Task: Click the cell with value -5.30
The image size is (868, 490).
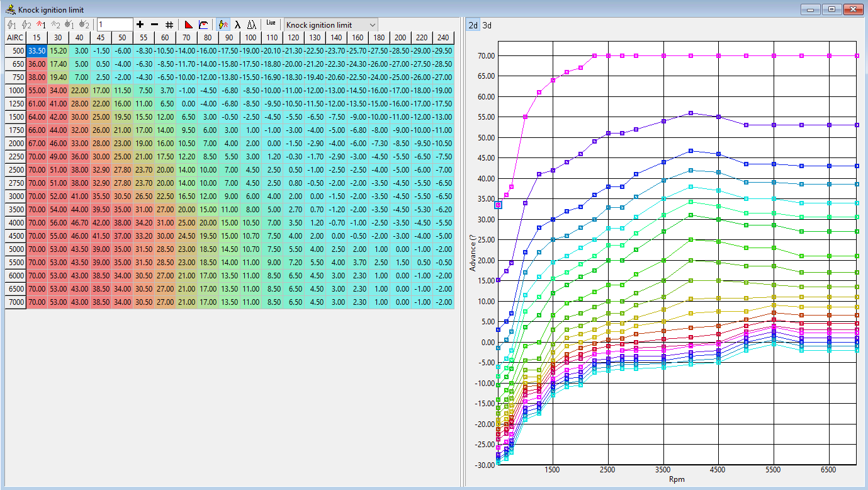Action: click(422, 209)
